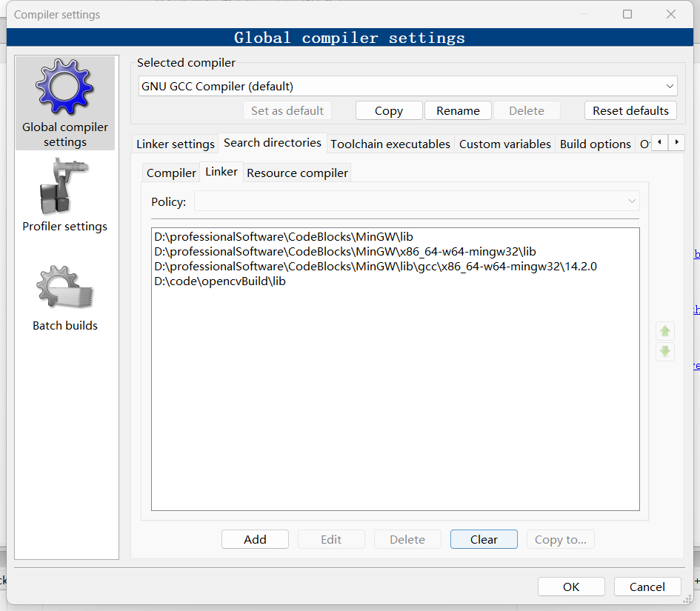The image size is (700, 611).
Task: Confirm settings with OK button
Action: (x=571, y=587)
